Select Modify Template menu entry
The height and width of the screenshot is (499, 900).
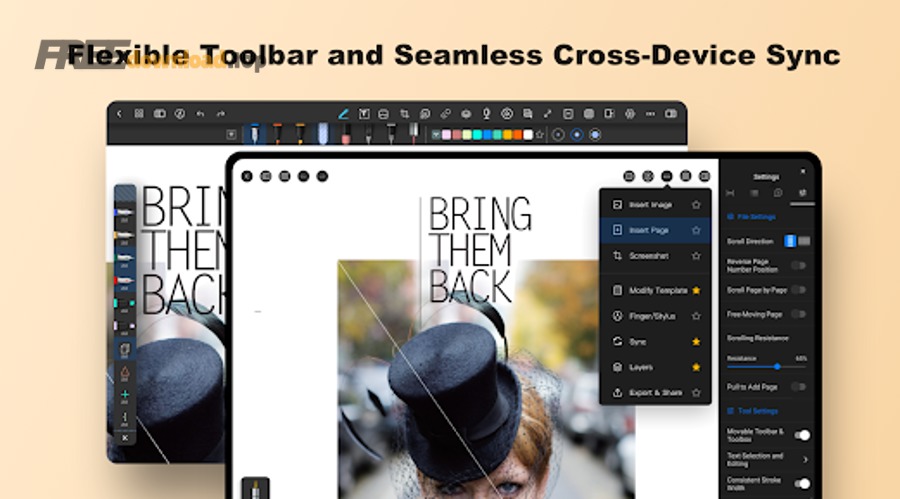(657, 290)
